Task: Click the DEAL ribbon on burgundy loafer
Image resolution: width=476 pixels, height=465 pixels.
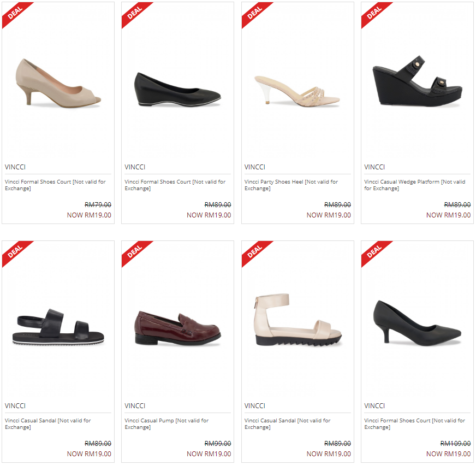Action: (134, 252)
